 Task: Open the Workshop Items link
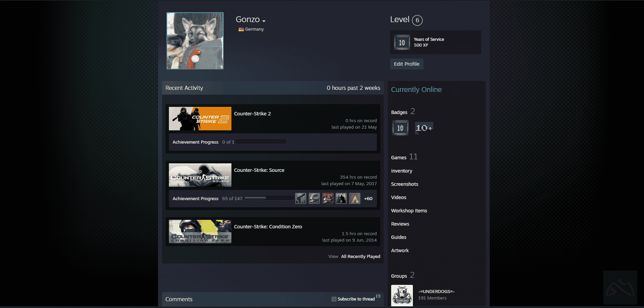pos(409,211)
